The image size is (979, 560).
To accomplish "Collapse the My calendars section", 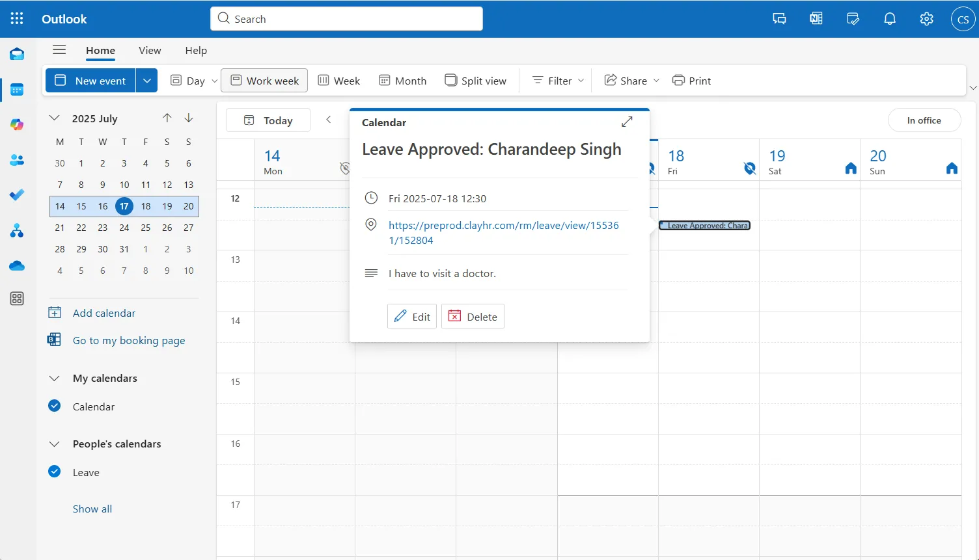I will (x=55, y=378).
